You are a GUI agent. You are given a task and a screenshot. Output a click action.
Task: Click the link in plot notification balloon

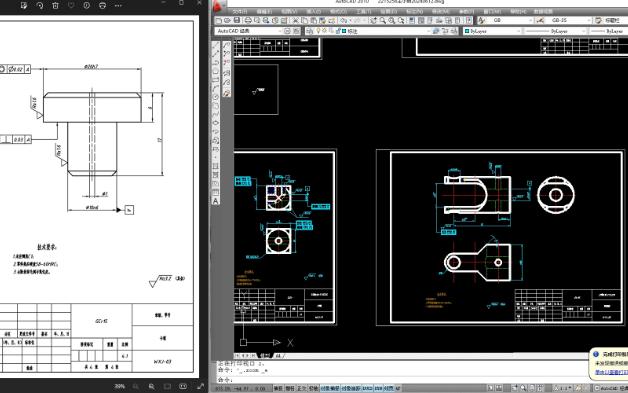[x=611, y=372]
